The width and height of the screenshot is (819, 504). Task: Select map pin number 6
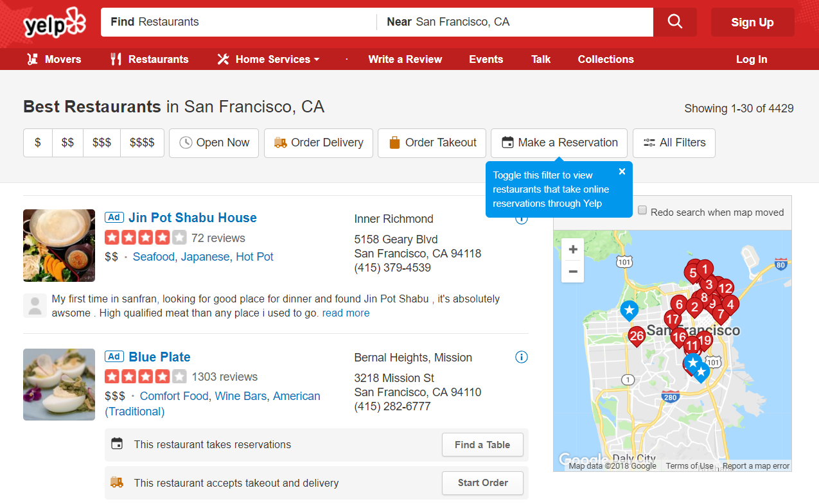pyautogui.click(x=678, y=305)
